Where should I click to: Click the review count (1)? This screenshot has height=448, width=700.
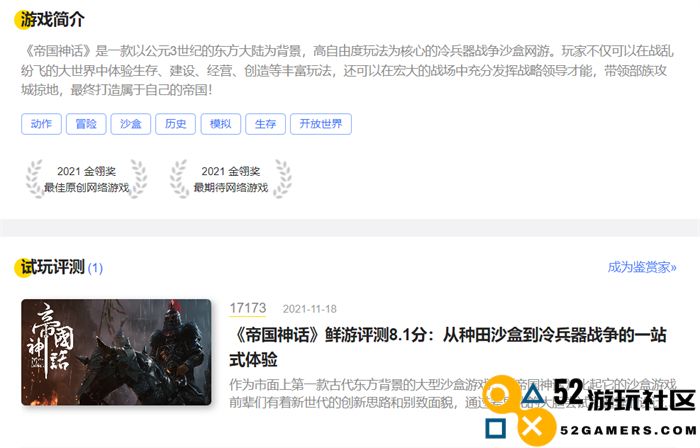point(95,268)
